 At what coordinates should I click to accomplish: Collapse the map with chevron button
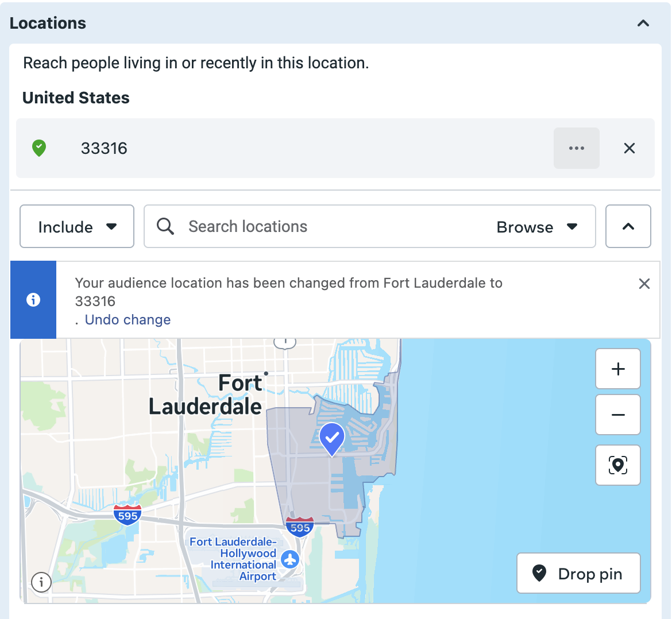(x=628, y=226)
